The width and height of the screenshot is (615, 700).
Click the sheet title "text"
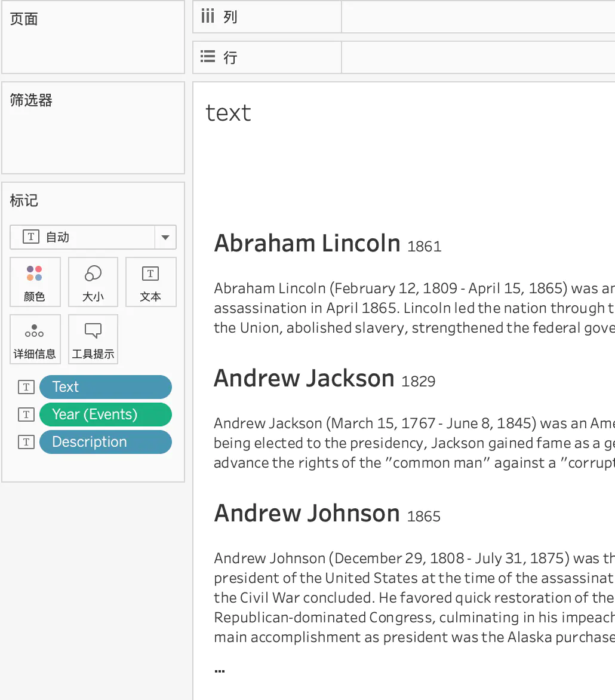229,112
